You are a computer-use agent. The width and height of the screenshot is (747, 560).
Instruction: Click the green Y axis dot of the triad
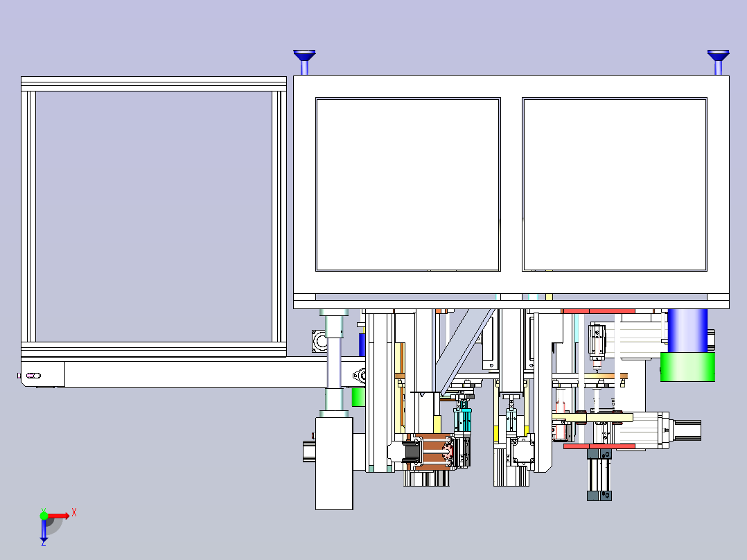pos(44,516)
